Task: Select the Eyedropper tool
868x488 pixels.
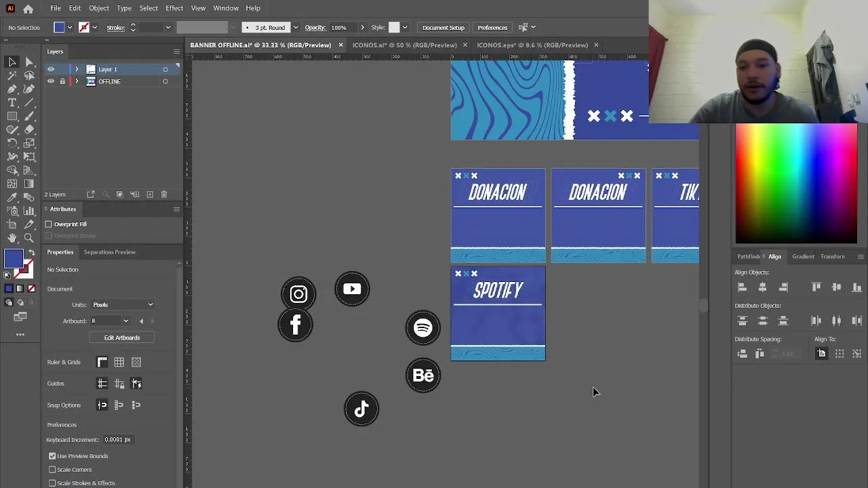Action: point(12,197)
